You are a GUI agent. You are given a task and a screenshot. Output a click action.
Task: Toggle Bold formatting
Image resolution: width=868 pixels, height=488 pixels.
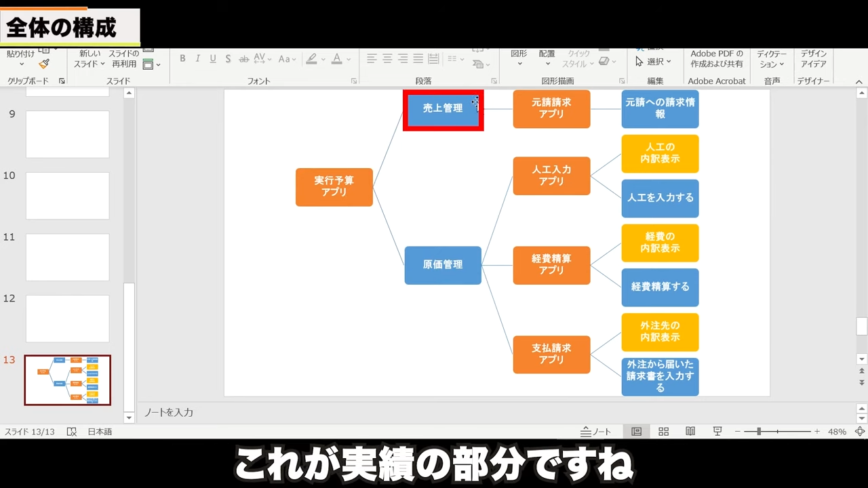point(182,59)
